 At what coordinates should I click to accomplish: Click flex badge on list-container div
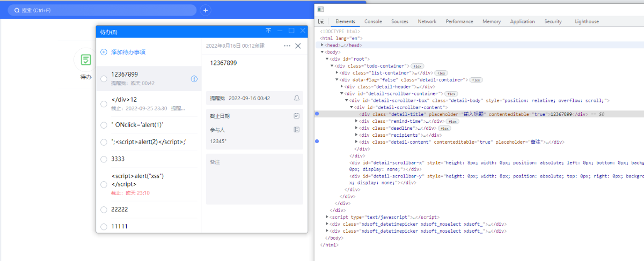[x=441, y=73]
